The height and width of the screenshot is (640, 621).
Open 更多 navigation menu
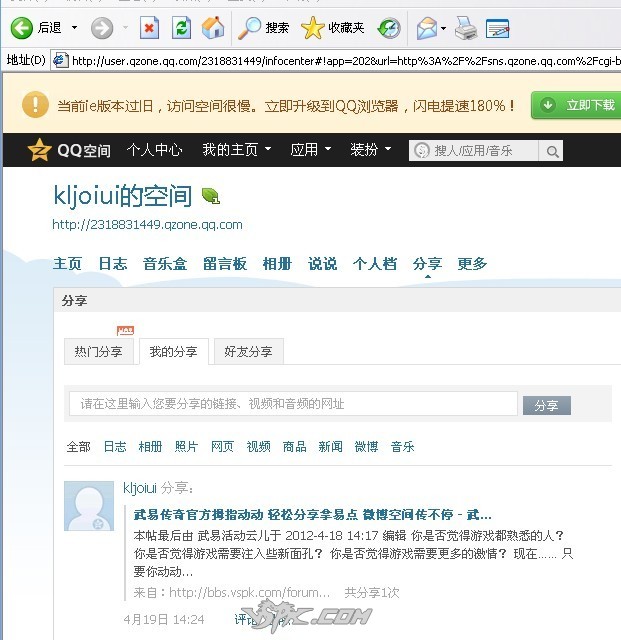click(x=472, y=264)
